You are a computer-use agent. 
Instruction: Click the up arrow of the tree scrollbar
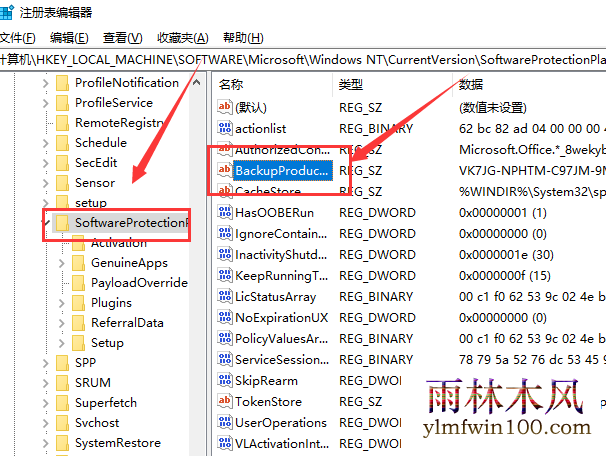tap(197, 82)
